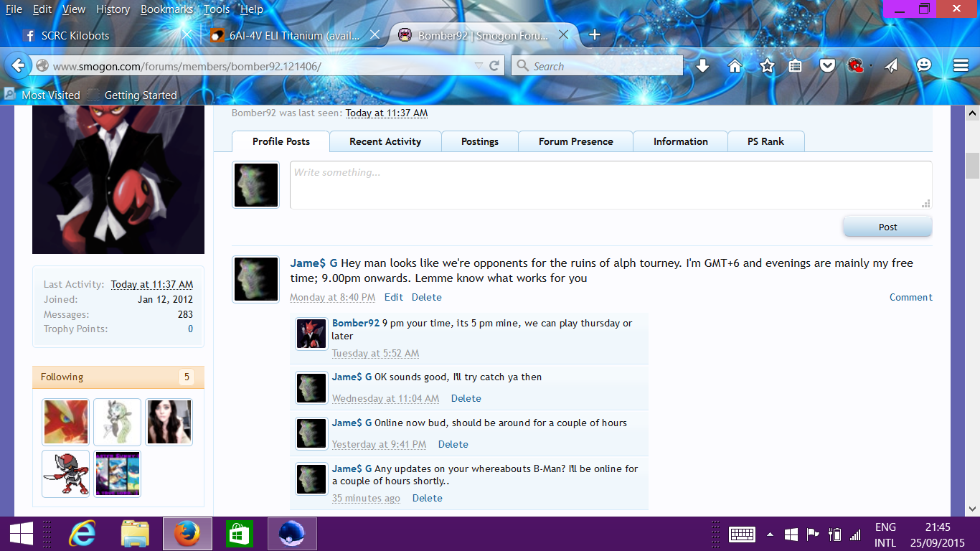This screenshot has height=551, width=980.
Task: Show bookmarks list icon in toolbar
Action: (x=795, y=66)
